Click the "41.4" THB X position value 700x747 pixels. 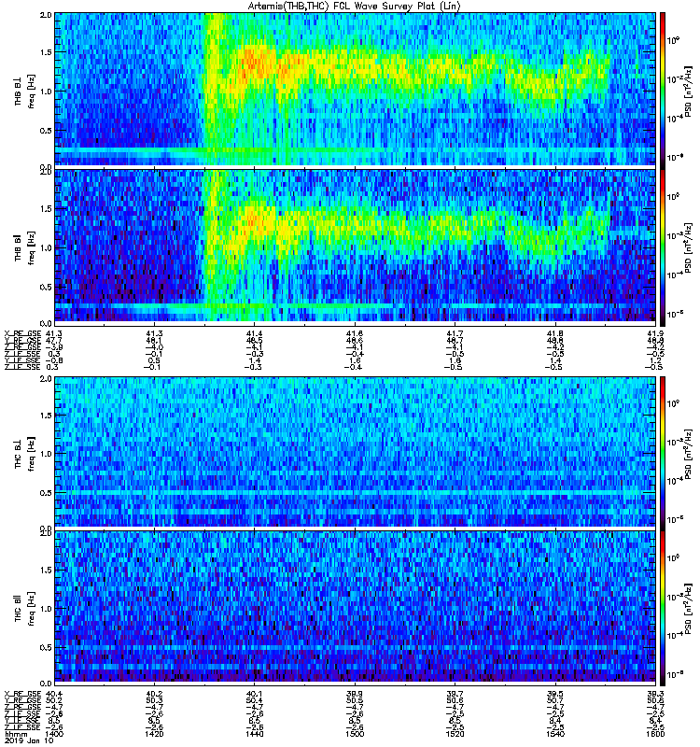(254, 333)
